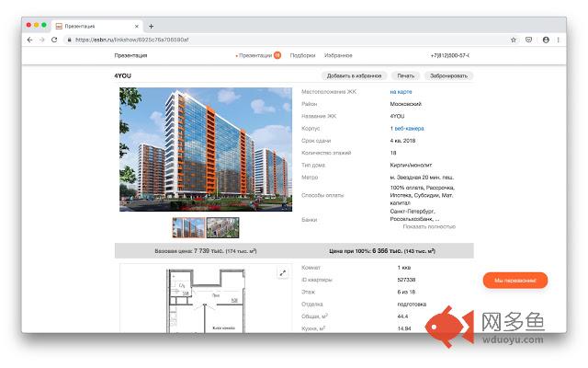Click the apartment floor plan image
Viewport: 588px width, 368px height.
click(206, 299)
